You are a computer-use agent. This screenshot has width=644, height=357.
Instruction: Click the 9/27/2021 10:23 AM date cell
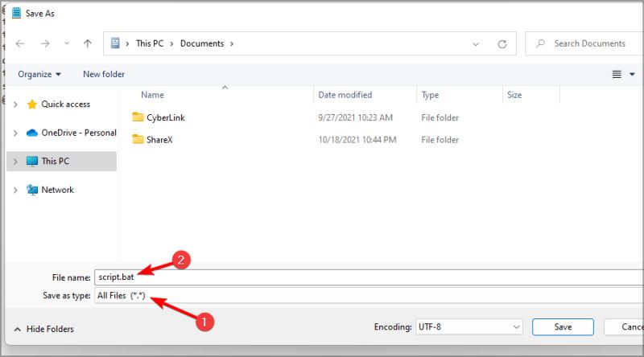point(355,117)
